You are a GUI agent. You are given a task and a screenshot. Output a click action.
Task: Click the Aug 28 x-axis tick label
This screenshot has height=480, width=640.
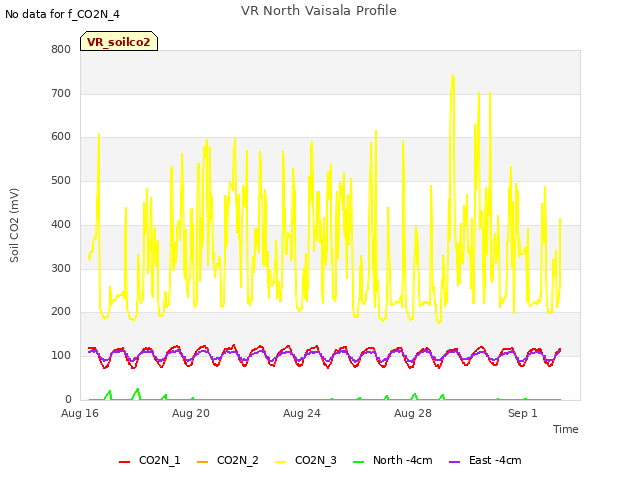[413, 413]
